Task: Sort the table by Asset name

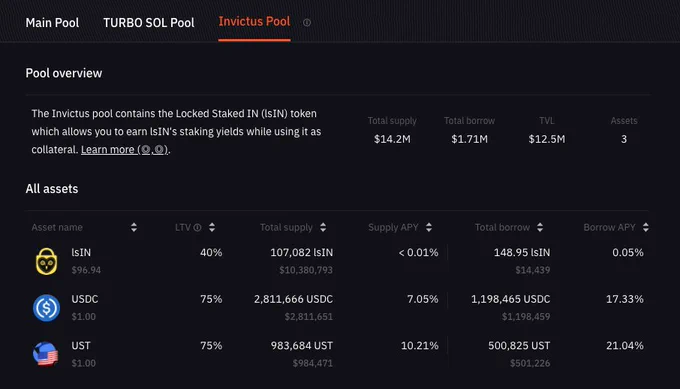Action: click(x=134, y=227)
